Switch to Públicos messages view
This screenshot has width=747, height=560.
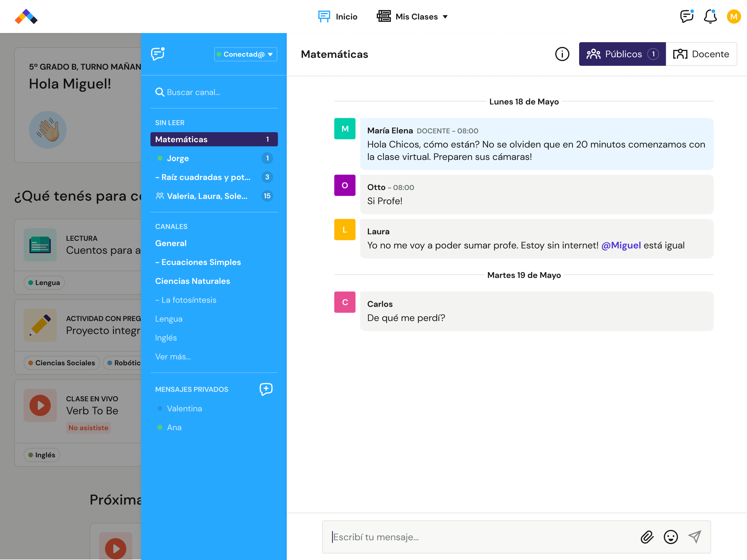[x=622, y=54]
